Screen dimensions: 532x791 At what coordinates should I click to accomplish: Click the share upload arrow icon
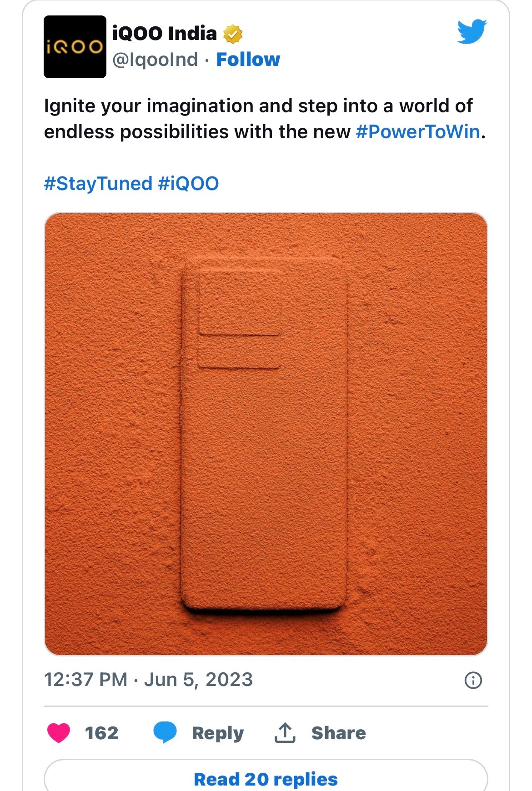coord(285,732)
